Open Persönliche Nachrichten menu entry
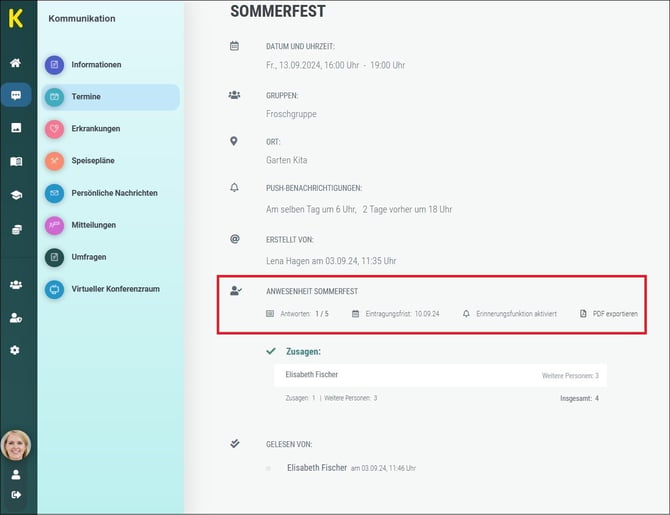 point(110,193)
